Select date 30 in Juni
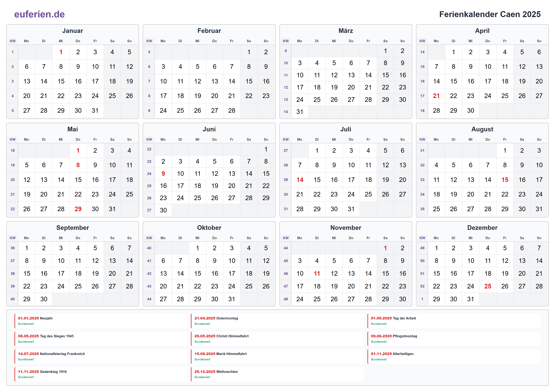Screen dimensions: 555x392 click(x=163, y=210)
